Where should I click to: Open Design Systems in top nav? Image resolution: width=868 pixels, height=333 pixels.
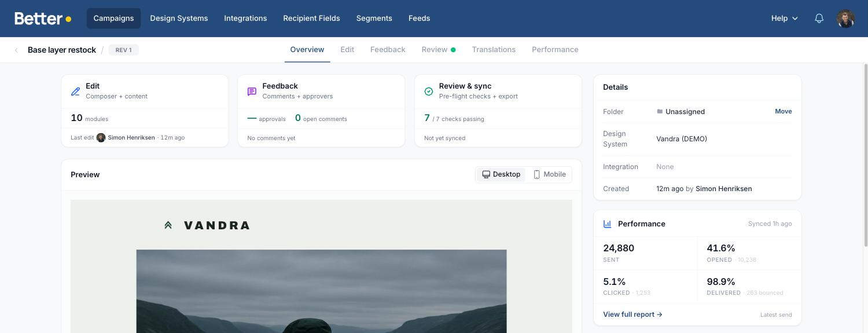(x=179, y=19)
